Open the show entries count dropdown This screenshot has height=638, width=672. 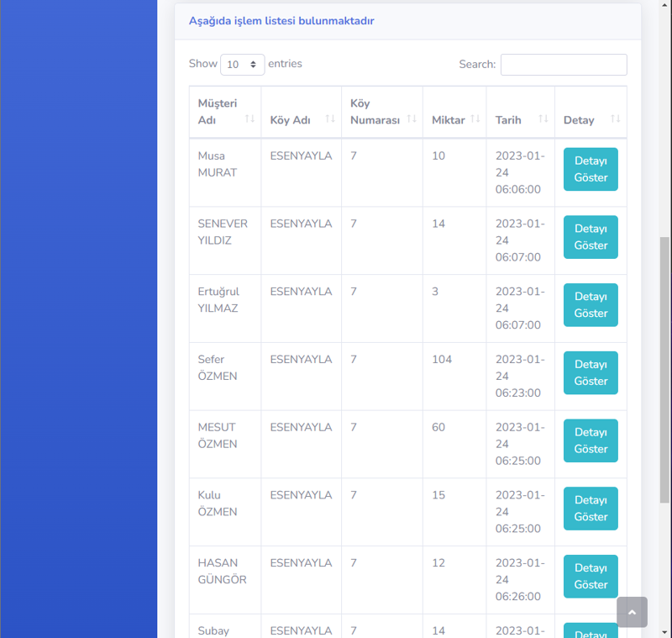point(242,65)
